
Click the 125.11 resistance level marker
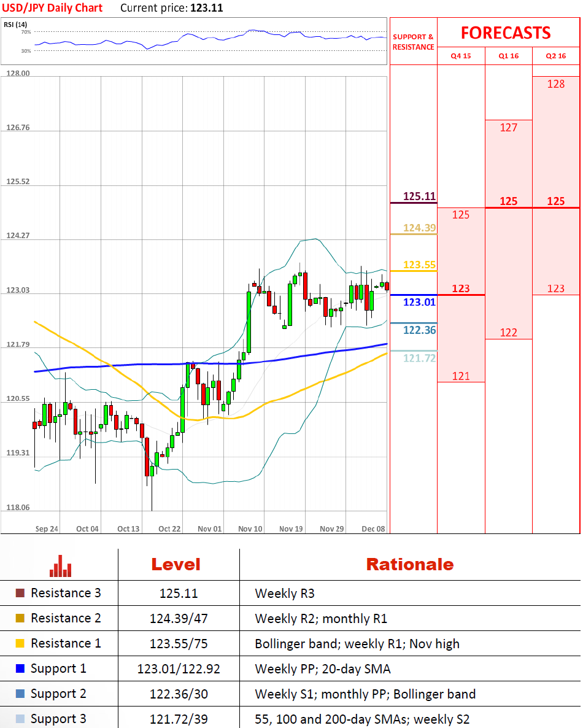point(419,196)
